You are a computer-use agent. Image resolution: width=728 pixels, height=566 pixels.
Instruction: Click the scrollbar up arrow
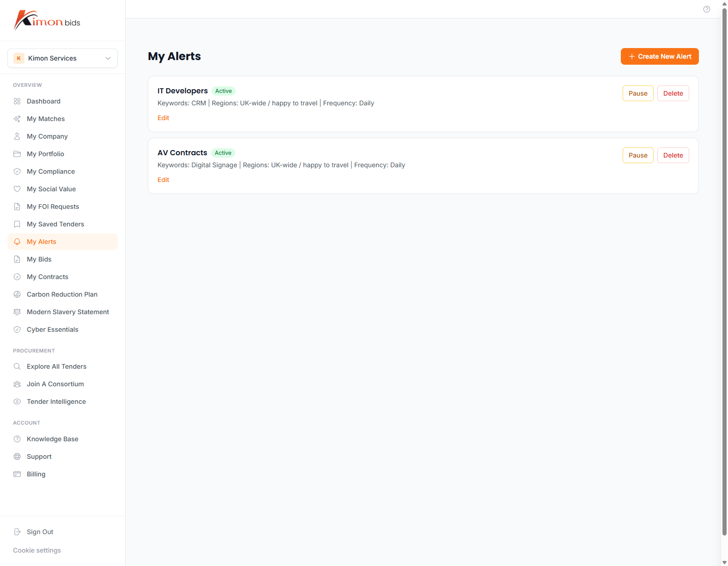tap(724, 4)
